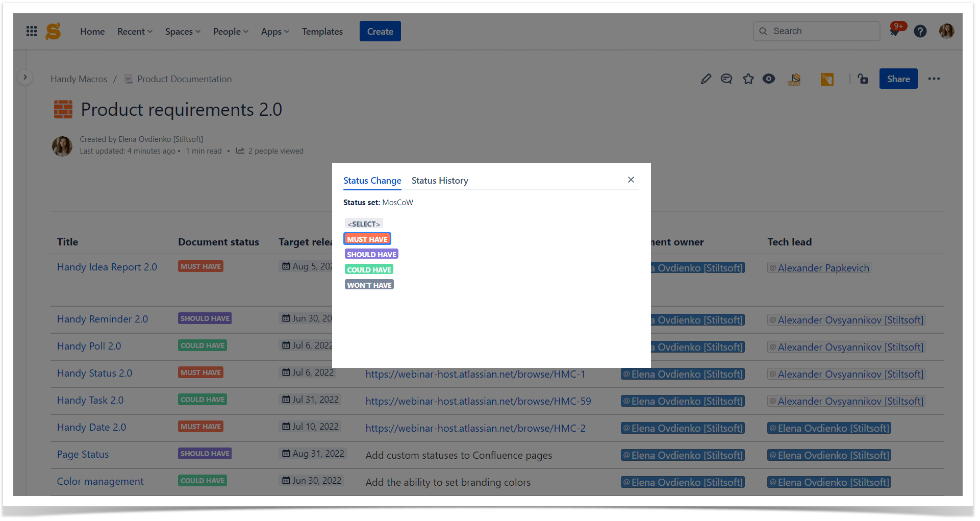Open the user profile avatar menu
This screenshot has height=521, width=980.
(946, 31)
